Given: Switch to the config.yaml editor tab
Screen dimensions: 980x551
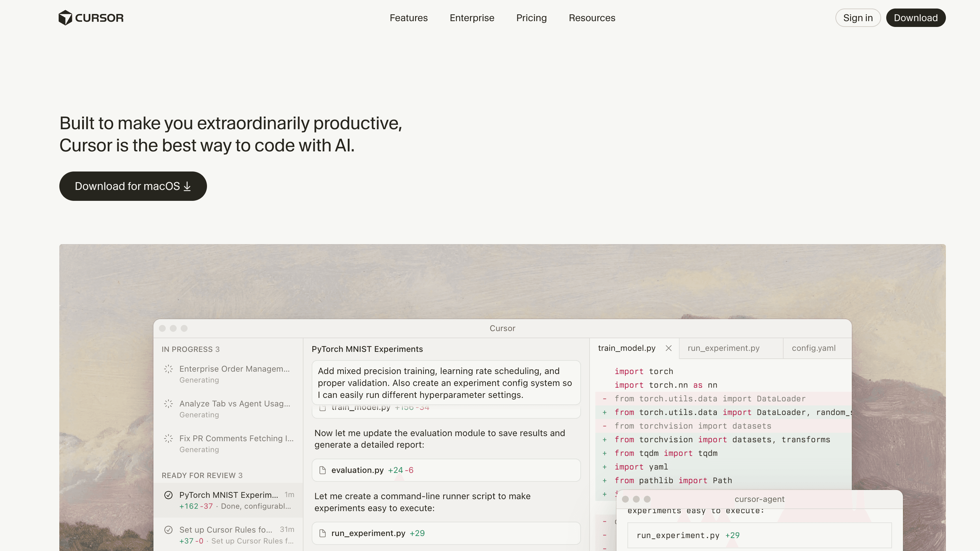Looking at the screenshot, I should point(813,348).
